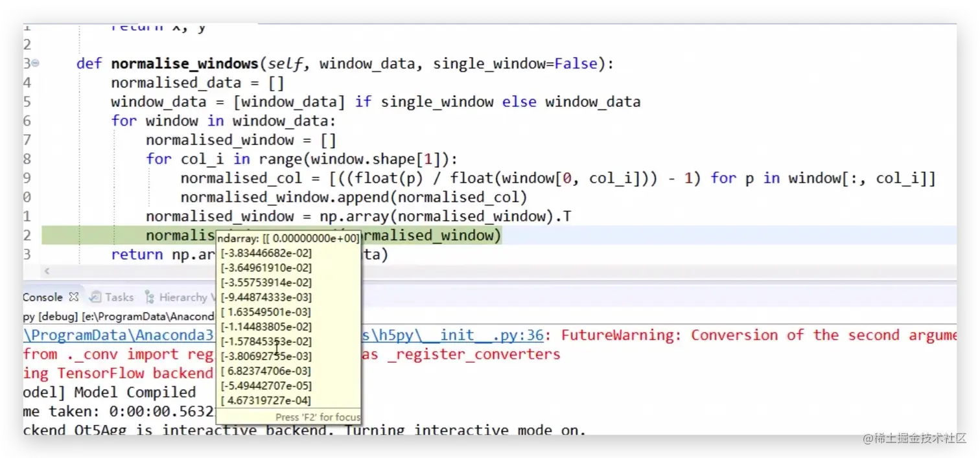Close the Console view via its X icon
The width and height of the screenshot is (980, 458).
coord(74,297)
